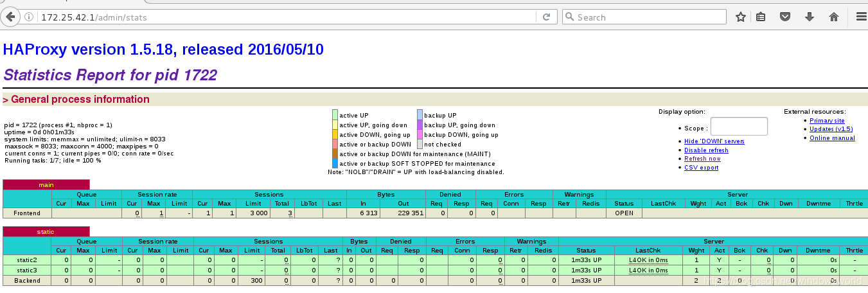The height and width of the screenshot is (293, 868).
Task: Download data via CSV export link
Action: point(701,168)
